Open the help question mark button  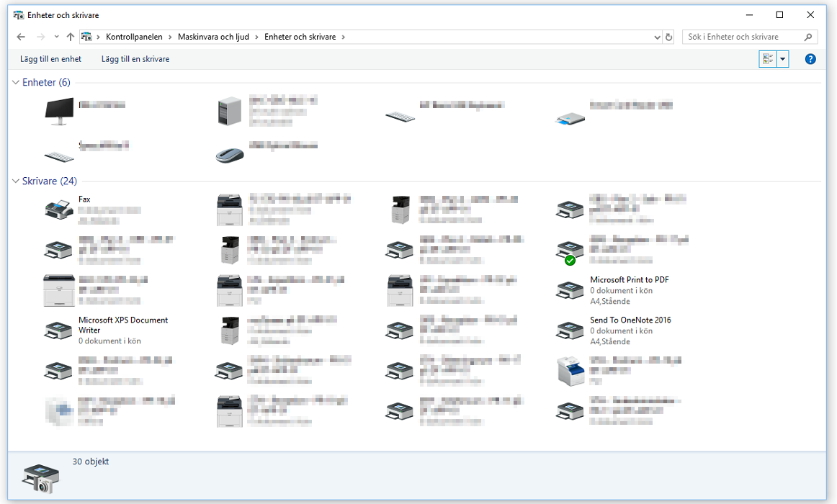point(810,59)
